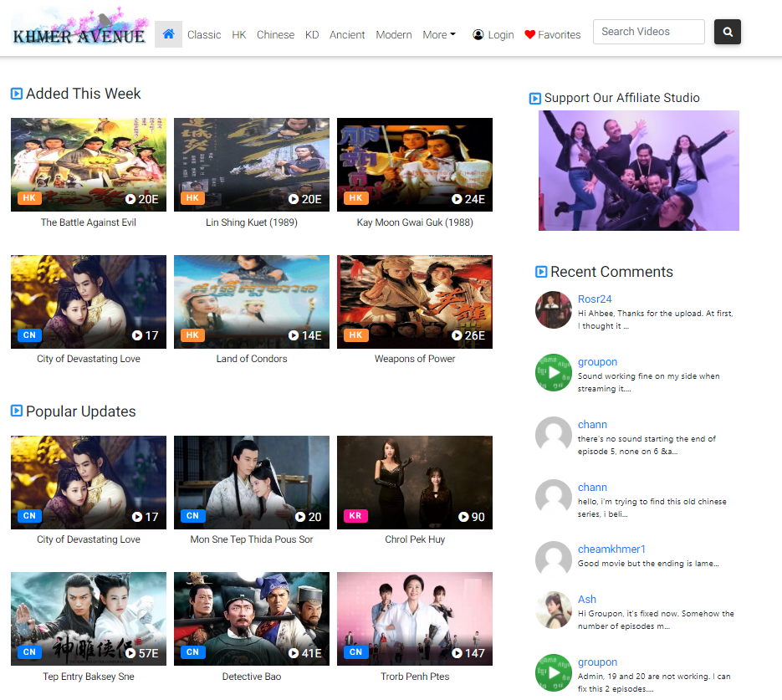Click the avatar beside 'no sound starting' comment

click(553, 435)
